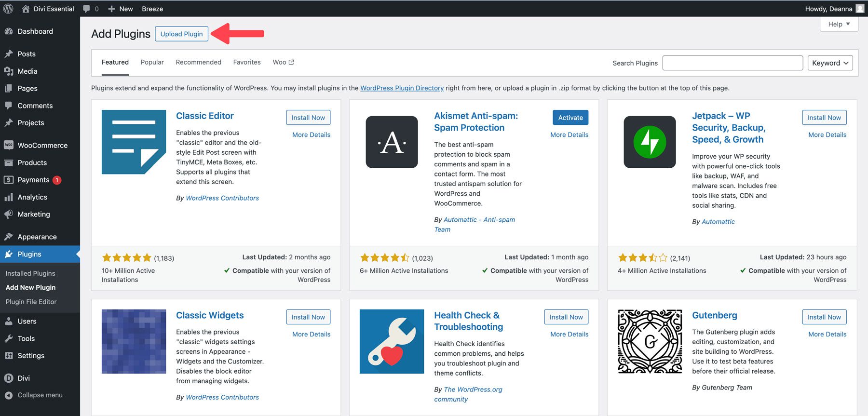
Task: Open Add New Plugin submenu item
Action: (31, 287)
